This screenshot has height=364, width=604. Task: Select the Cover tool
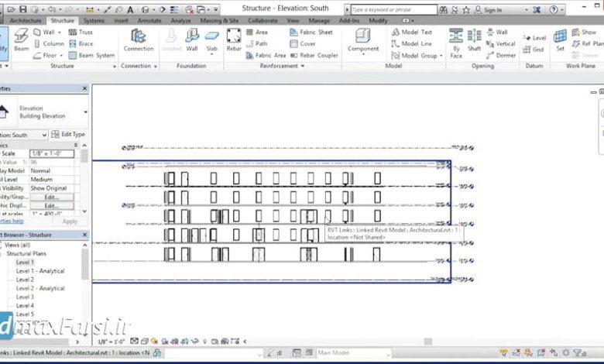pos(302,43)
